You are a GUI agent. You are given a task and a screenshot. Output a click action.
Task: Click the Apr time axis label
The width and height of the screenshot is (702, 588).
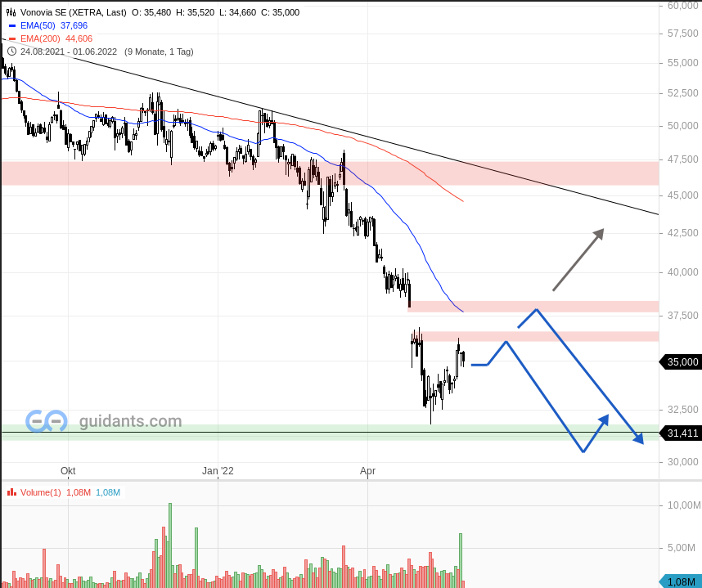367,471
